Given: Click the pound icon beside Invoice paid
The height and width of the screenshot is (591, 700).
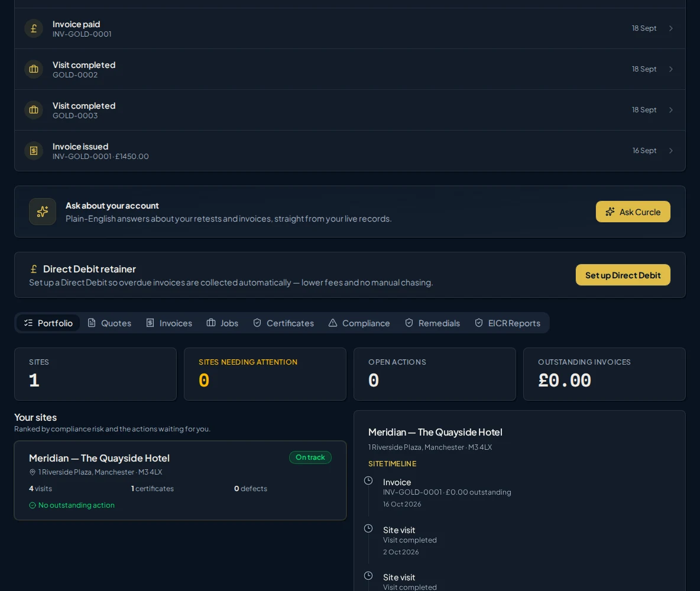Looking at the screenshot, I should (34, 28).
